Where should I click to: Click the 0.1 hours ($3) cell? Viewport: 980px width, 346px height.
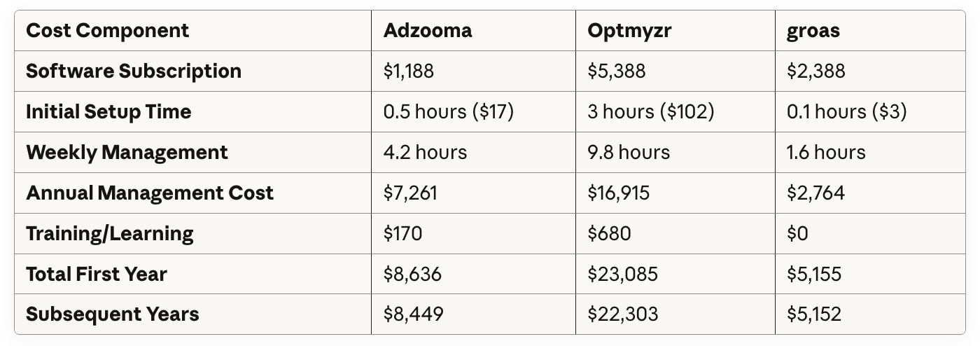[847, 111]
